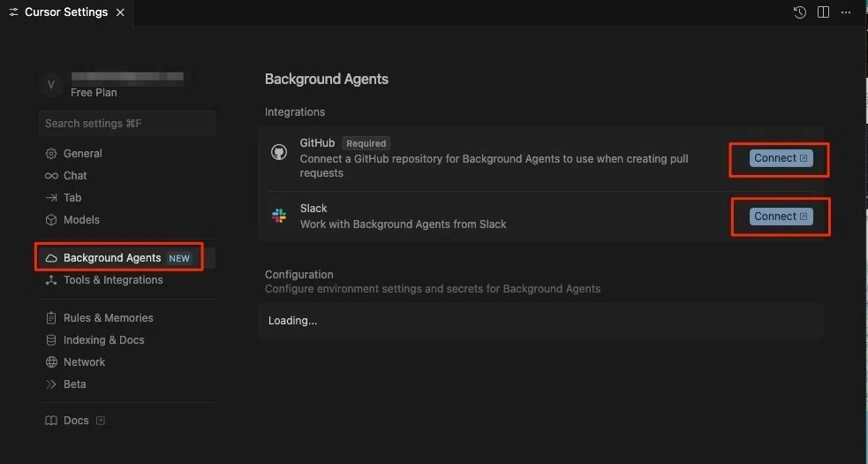Click the 'Configure environment settings and secrets' description
The width and height of the screenshot is (868, 464).
[433, 288]
